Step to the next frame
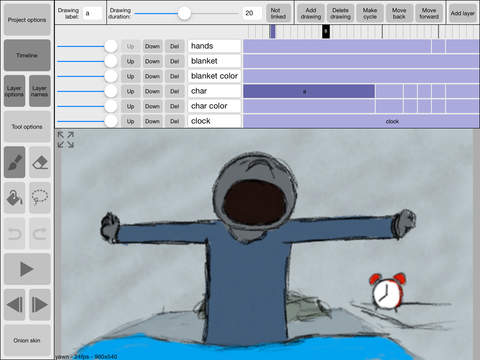The width and height of the screenshot is (480, 360). coord(40,305)
